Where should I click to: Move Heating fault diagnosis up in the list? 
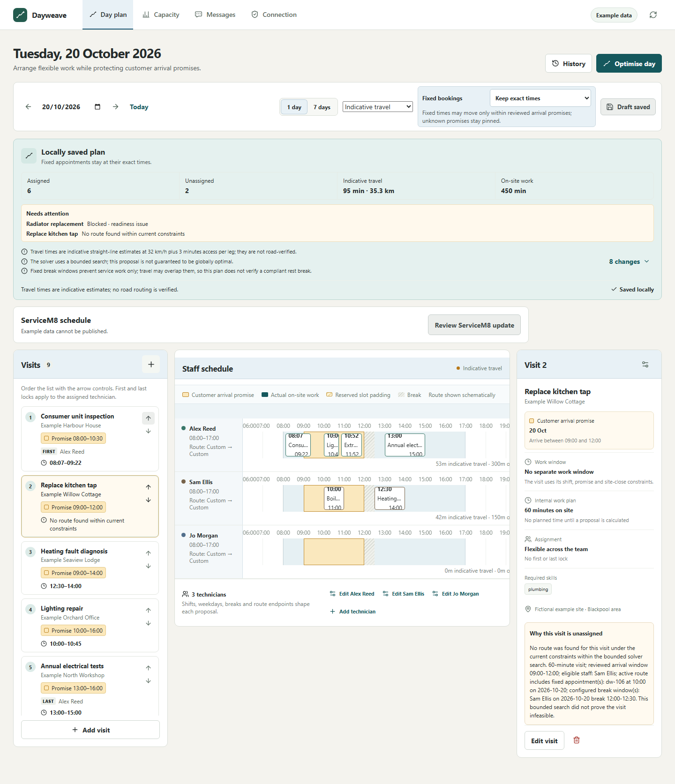pos(148,553)
